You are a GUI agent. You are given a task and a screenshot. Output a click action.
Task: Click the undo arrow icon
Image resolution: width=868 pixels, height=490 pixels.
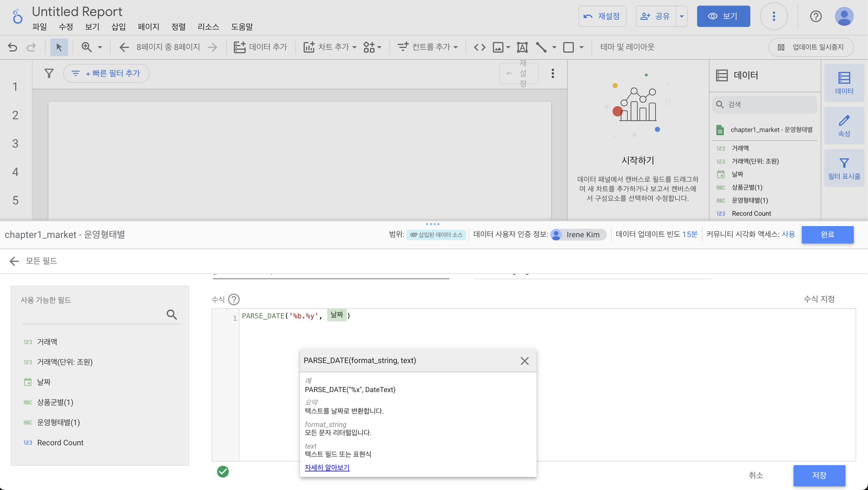coord(12,47)
